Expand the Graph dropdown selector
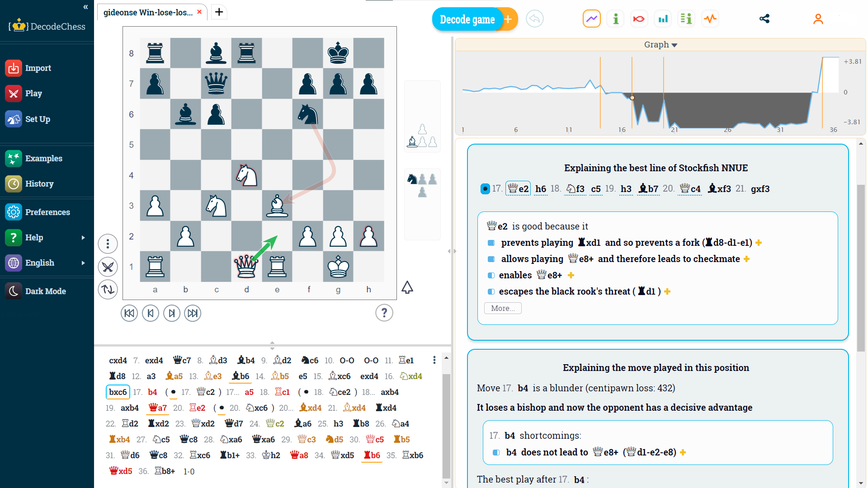This screenshot has width=868, height=488. coord(661,44)
